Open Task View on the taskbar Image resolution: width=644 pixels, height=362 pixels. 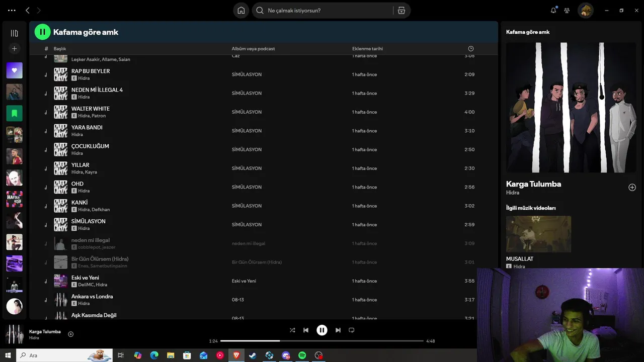[x=121, y=355]
